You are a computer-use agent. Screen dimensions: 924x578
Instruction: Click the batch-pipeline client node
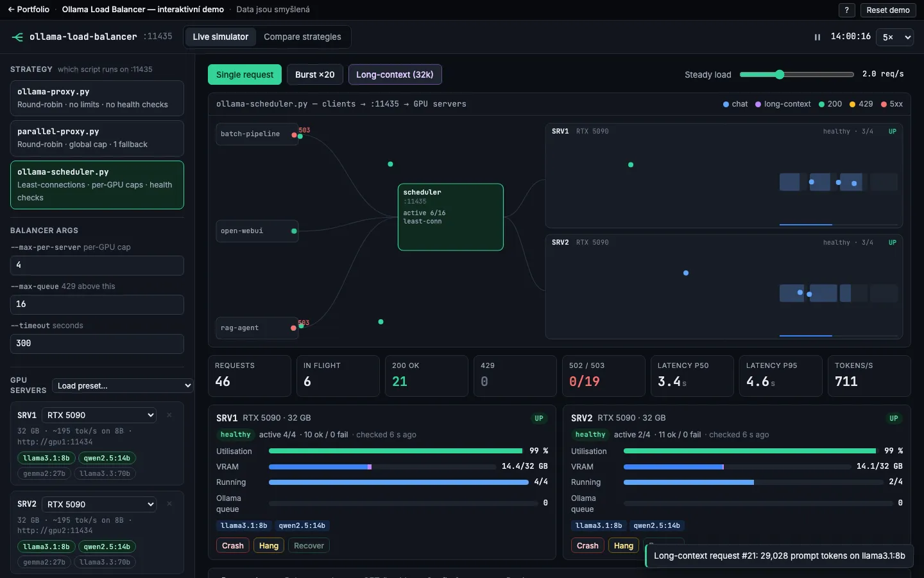coord(257,134)
